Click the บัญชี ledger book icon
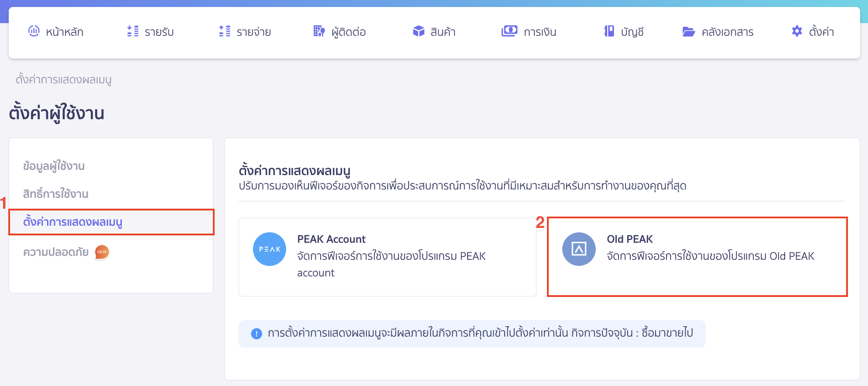868x386 pixels. click(x=609, y=31)
